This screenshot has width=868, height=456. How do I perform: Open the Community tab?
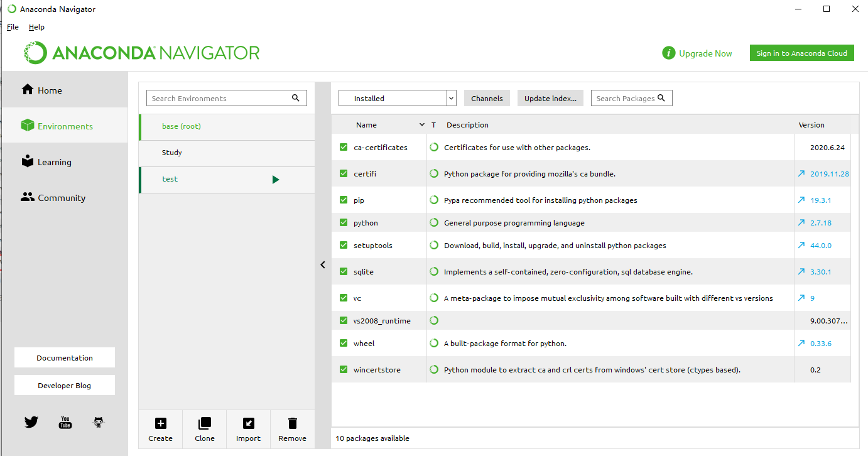click(64, 198)
